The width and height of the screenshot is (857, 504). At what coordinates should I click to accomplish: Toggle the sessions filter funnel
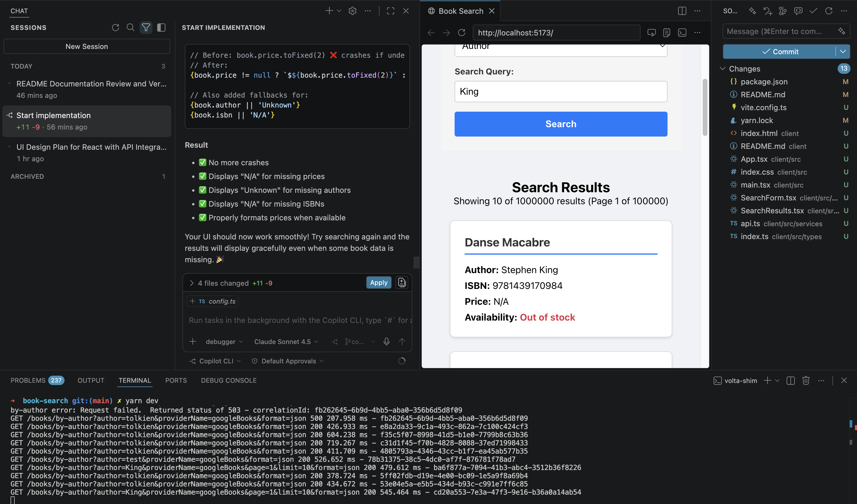click(146, 28)
